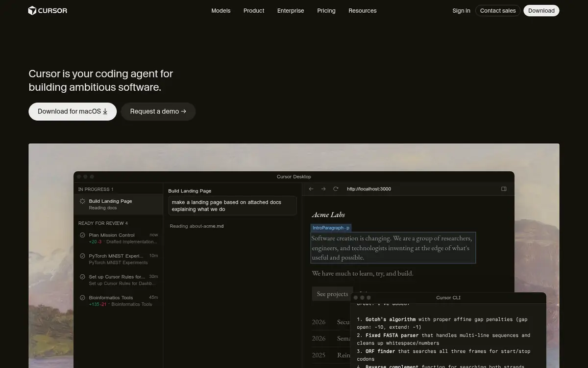This screenshot has height=368, width=588.
Task: Click the Gotoh's algorithm line in CLI
Action: click(x=442, y=323)
